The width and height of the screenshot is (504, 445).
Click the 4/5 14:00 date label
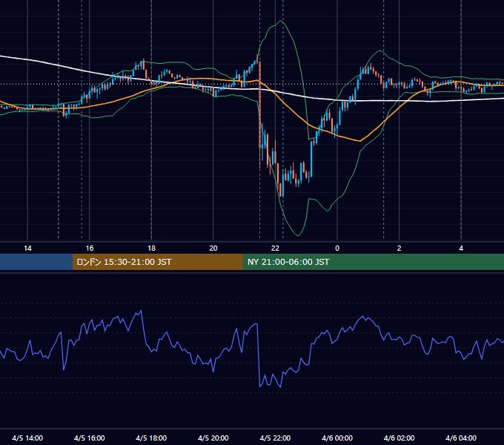pyautogui.click(x=27, y=438)
